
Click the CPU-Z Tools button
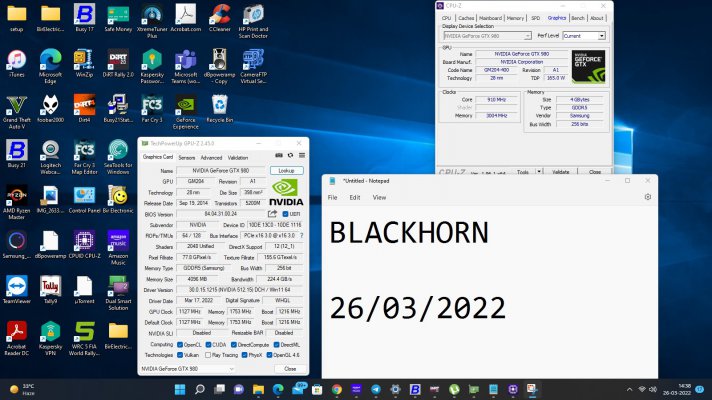pos(523,172)
